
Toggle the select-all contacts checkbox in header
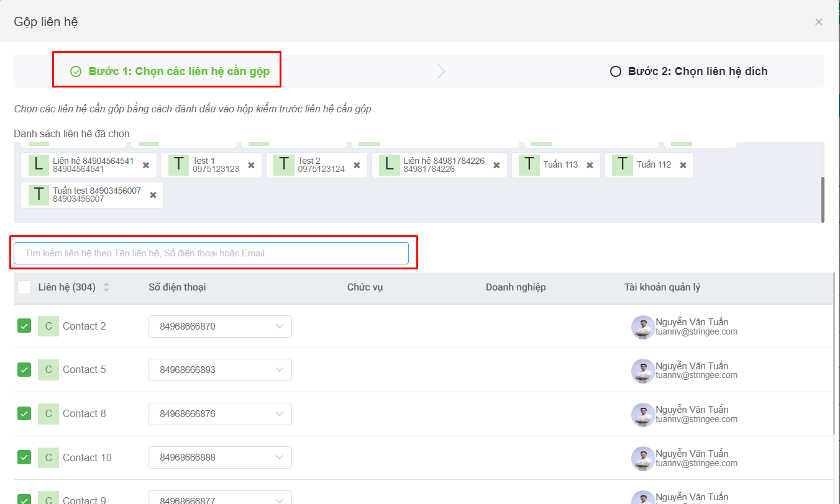click(24, 287)
